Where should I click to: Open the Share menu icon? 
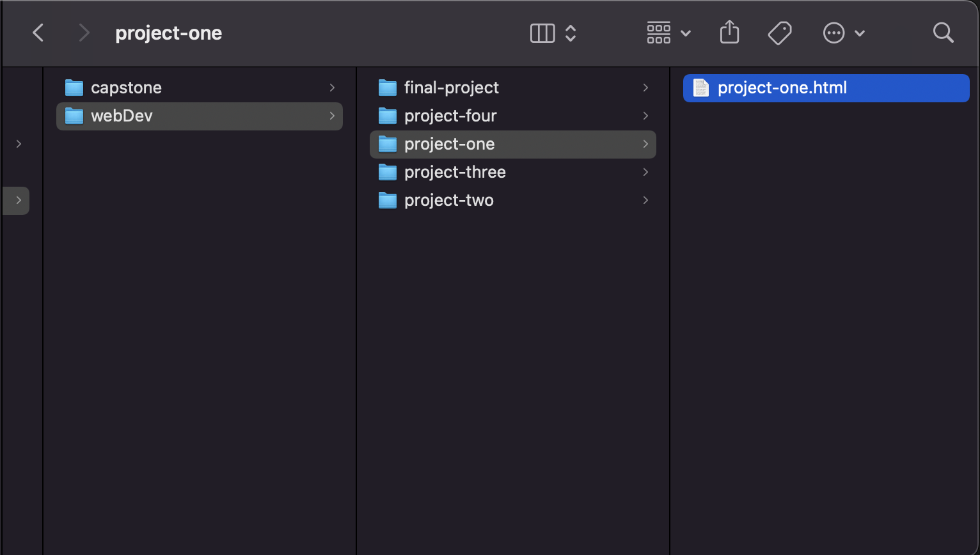pos(729,32)
